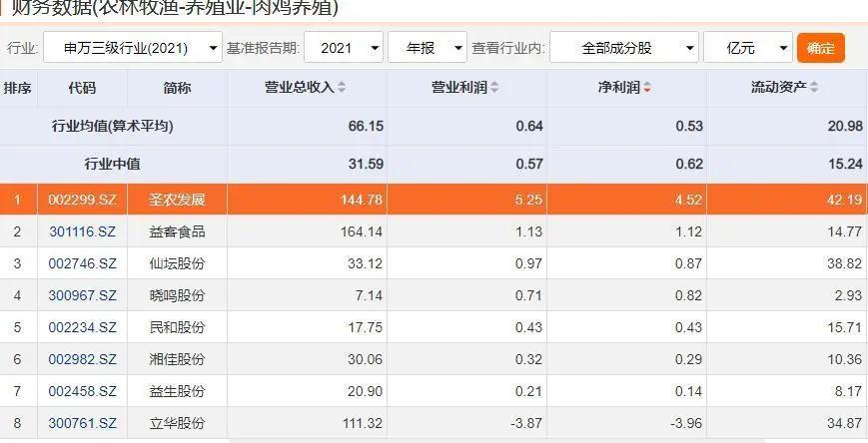
Task: Click 民和股份 revenue value 17.75
Action: pos(366,327)
